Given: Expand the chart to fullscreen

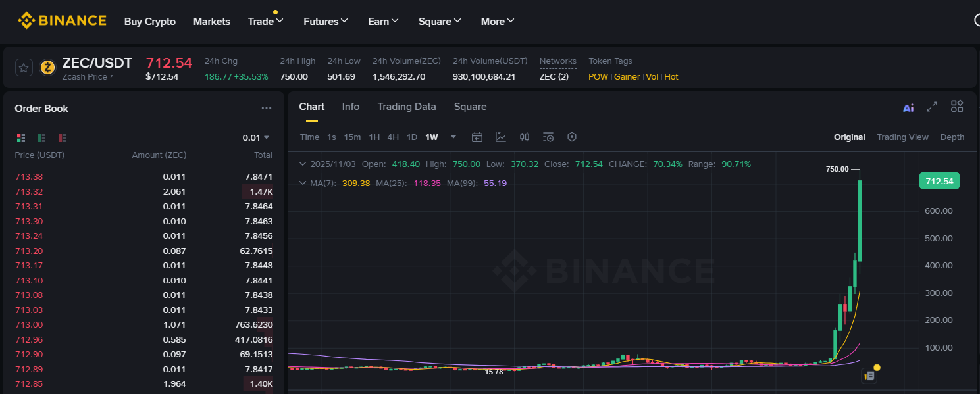Looking at the screenshot, I should point(932,106).
